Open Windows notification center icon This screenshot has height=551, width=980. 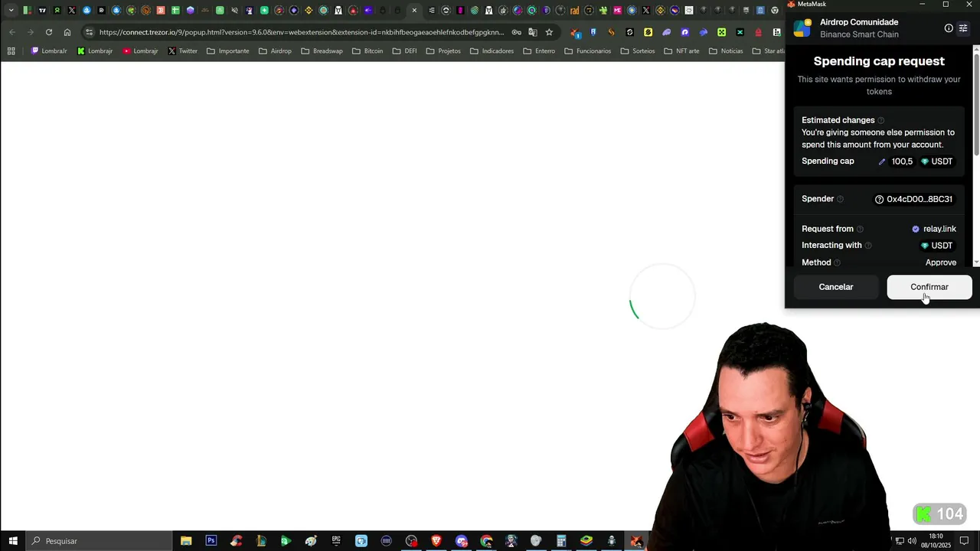[964, 541]
